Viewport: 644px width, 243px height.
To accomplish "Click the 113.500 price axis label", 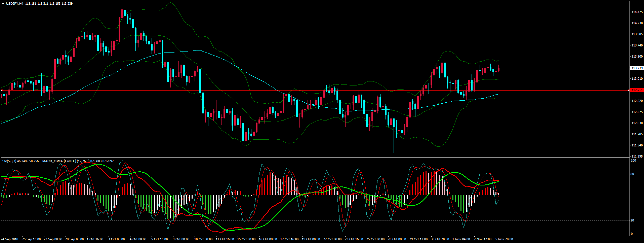I will point(637,57).
